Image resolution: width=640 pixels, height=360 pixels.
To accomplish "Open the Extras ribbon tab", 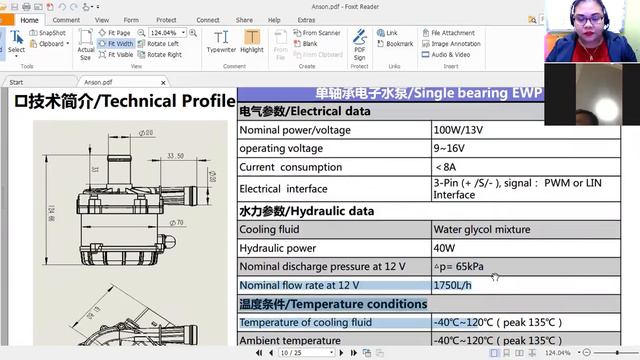I will point(306,20).
